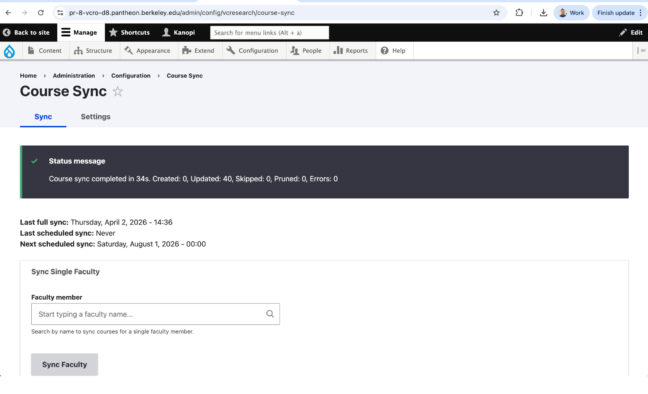The image size is (648, 394).
Task: Click the Last full sync date text
Action: (122, 222)
